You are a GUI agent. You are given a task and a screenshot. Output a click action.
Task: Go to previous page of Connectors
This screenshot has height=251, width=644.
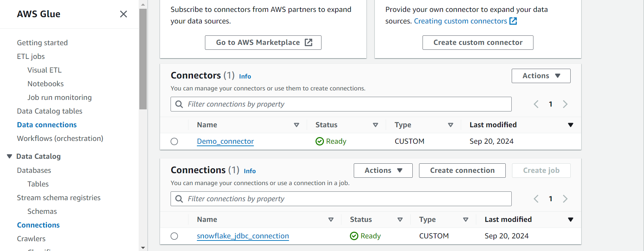tap(536, 104)
